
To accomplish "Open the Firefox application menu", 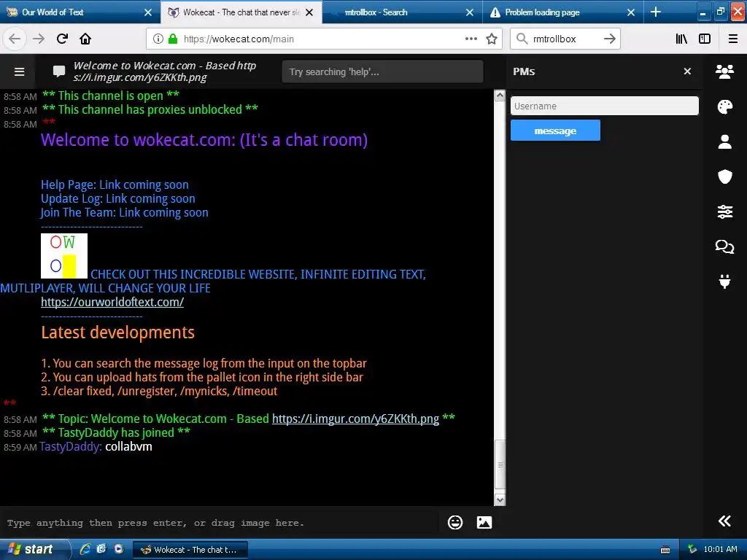I will [733, 39].
